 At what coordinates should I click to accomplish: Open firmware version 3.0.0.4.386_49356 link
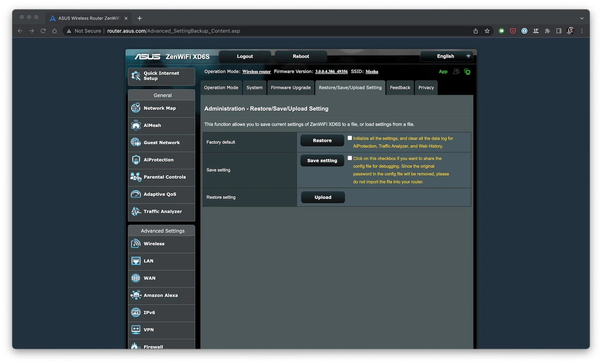click(x=331, y=72)
